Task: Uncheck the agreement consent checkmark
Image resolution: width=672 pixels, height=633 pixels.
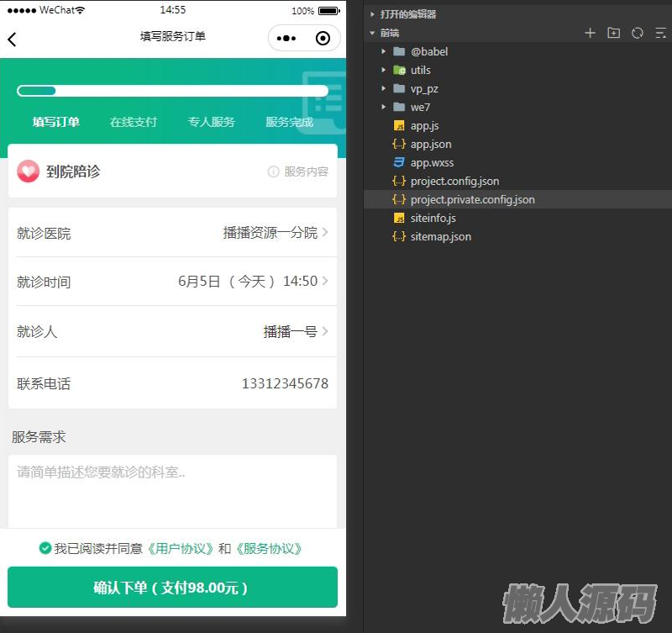Action: coord(45,547)
